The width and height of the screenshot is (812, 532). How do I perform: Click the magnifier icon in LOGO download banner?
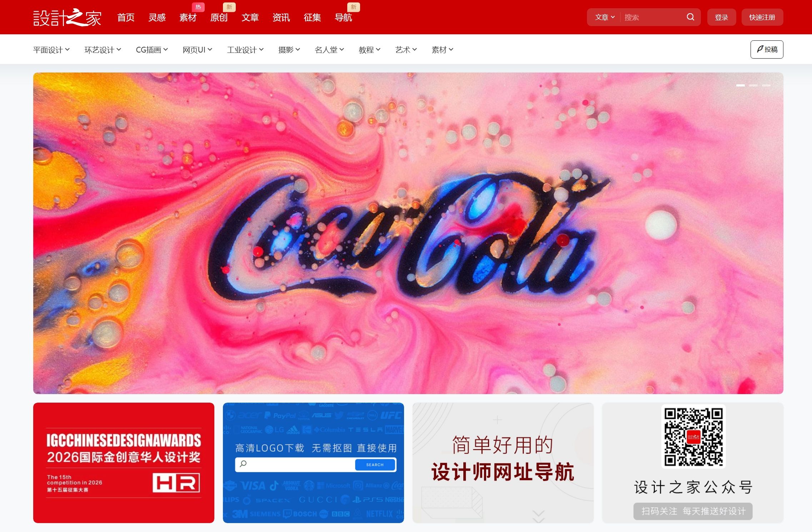(x=243, y=464)
